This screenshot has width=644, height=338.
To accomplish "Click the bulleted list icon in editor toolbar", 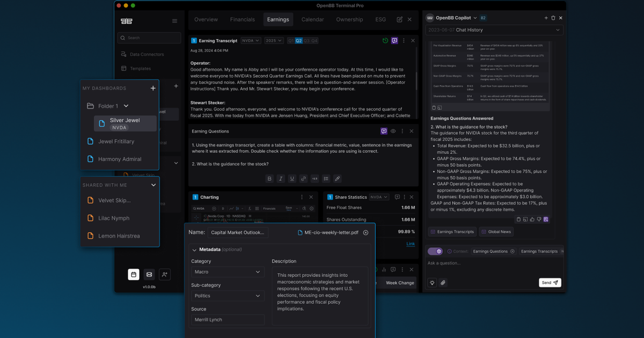I will pyautogui.click(x=326, y=179).
